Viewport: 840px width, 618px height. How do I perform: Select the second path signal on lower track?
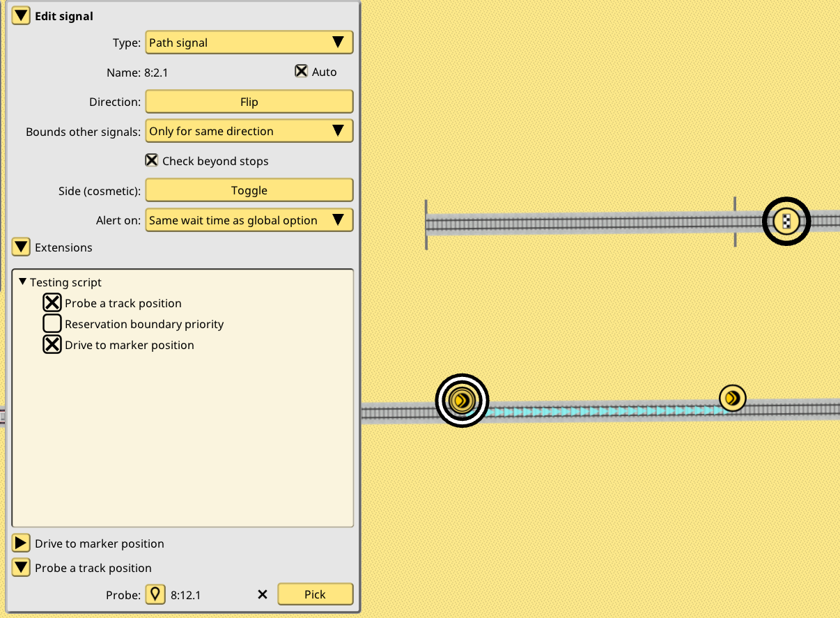click(732, 398)
